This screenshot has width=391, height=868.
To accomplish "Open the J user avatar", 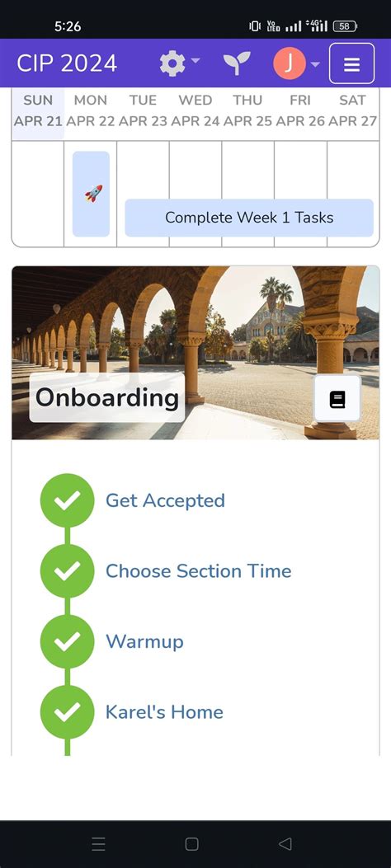I will [289, 63].
